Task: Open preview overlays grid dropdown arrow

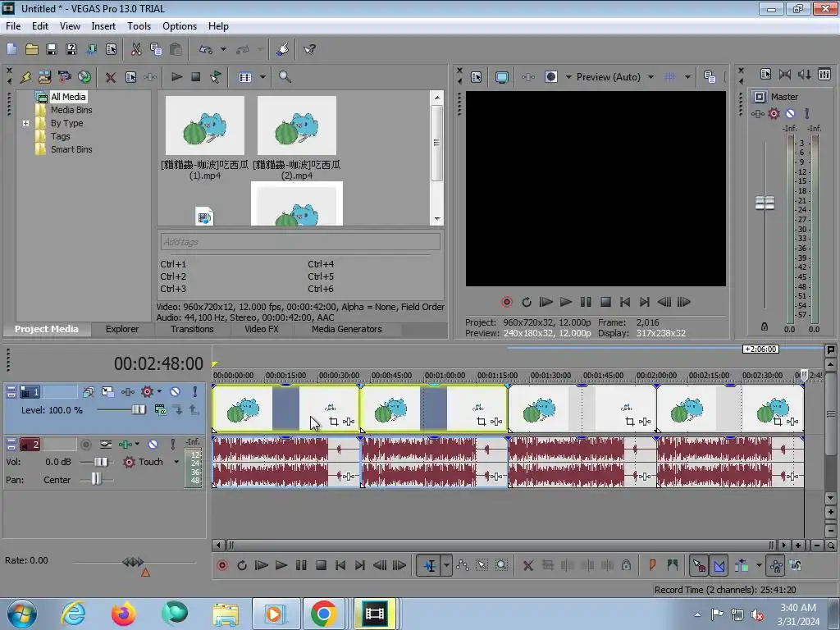Action: point(687,77)
